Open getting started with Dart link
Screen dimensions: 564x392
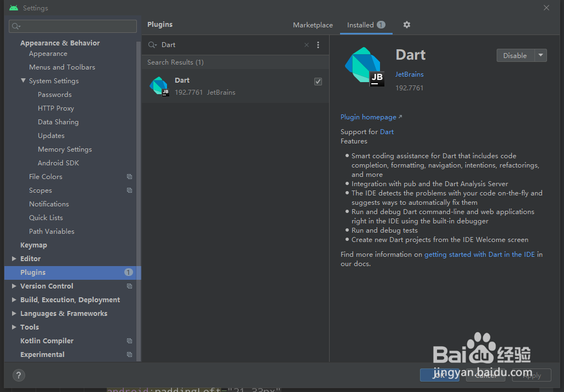pos(480,255)
